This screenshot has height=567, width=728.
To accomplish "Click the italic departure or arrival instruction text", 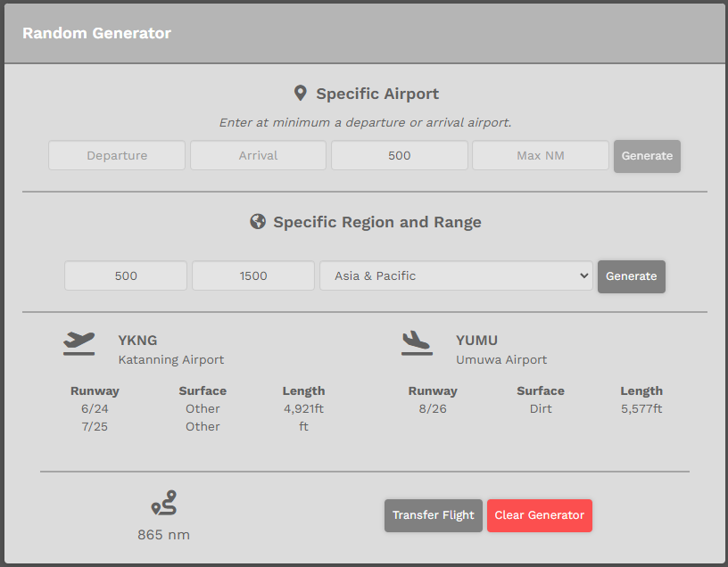I will [x=365, y=122].
